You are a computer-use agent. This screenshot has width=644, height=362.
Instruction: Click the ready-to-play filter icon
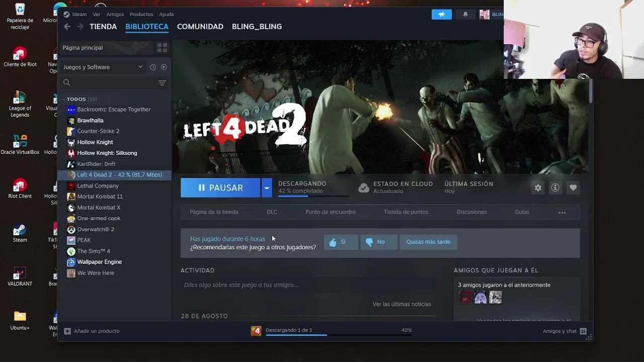tap(164, 67)
